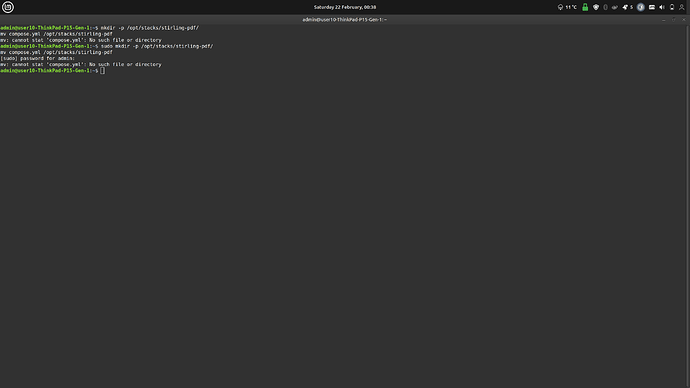Open the Linux Mint main menu

pos(7,7)
